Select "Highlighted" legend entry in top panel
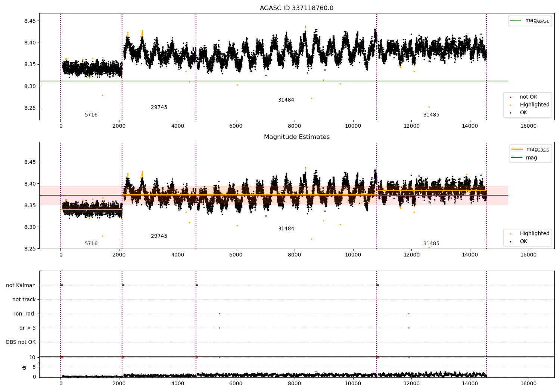 (x=534, y=105)
